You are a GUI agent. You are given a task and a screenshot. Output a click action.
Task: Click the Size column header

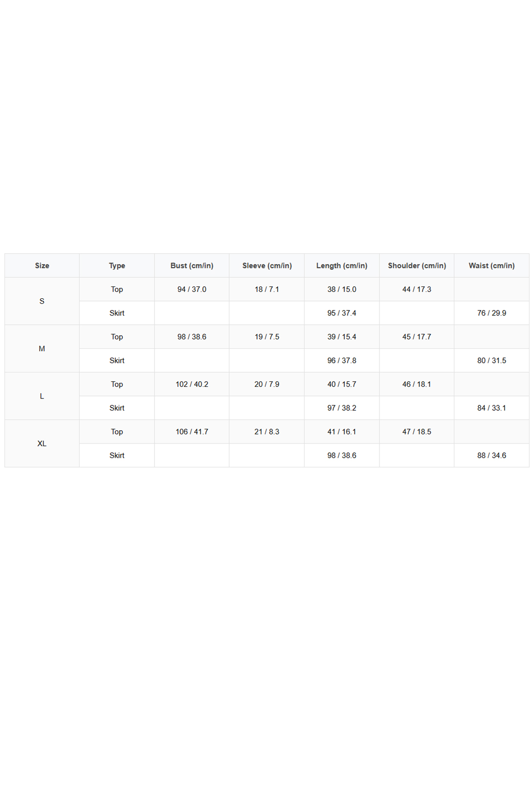click(42, 266)
